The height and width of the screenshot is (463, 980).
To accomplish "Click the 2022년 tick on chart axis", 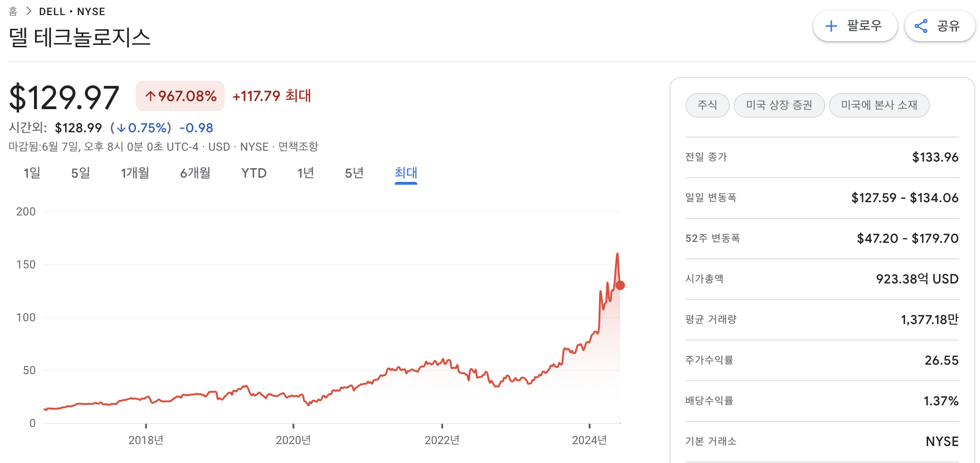I will coord(442,440).
